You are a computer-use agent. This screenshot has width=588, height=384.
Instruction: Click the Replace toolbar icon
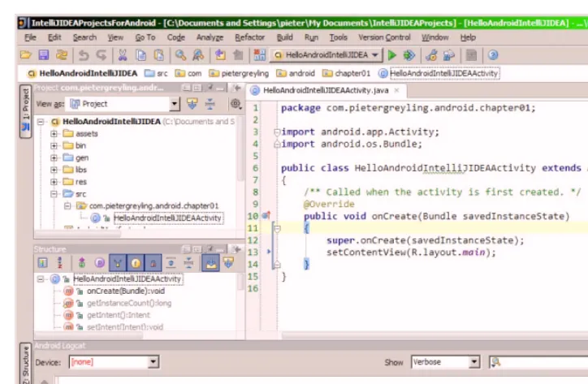(198, 55)
